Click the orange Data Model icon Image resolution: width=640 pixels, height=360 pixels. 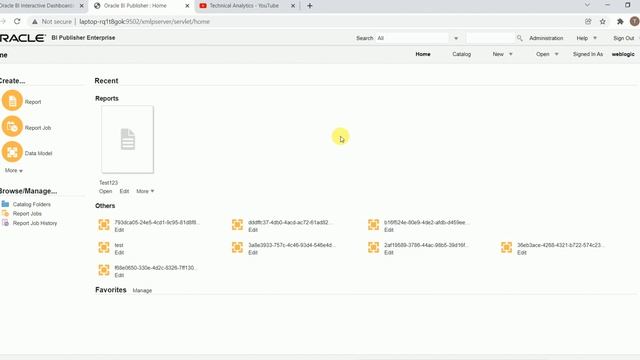click(x=12, y=152)
